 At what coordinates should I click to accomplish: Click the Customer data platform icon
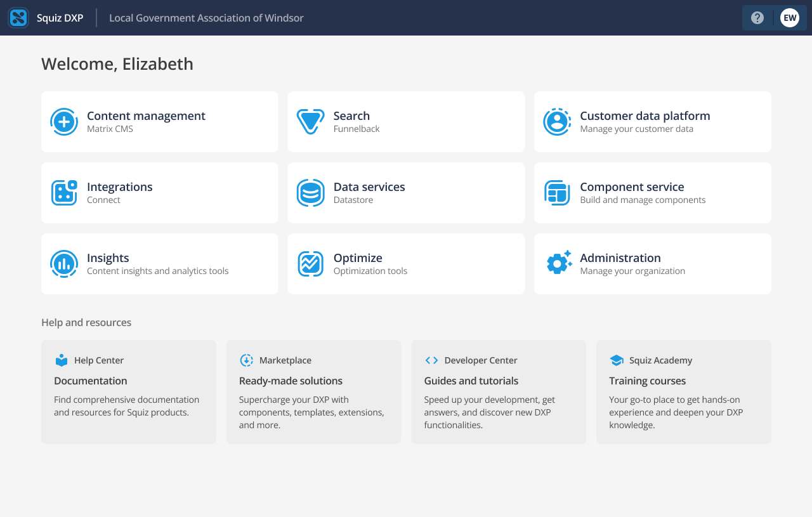click(557, 122)
